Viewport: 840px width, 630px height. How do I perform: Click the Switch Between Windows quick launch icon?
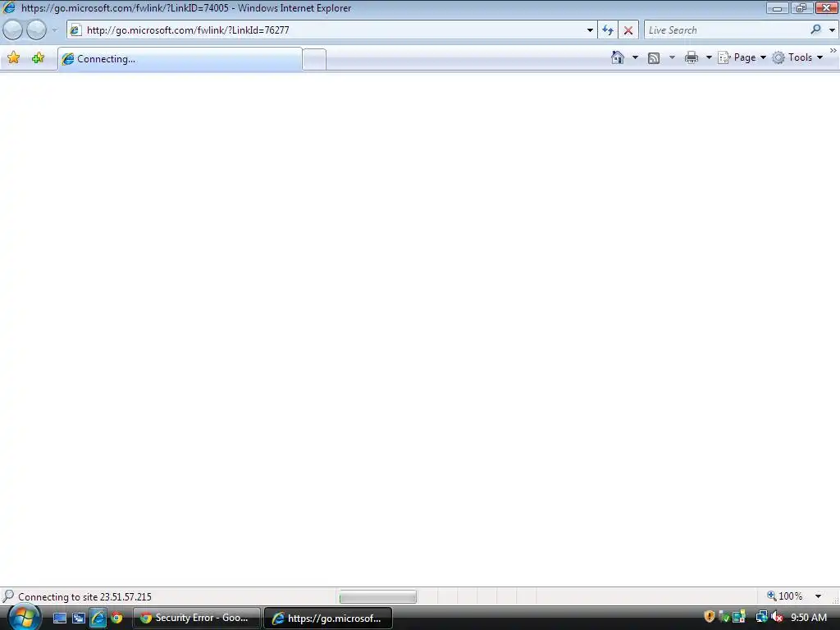tap(79, 619)
